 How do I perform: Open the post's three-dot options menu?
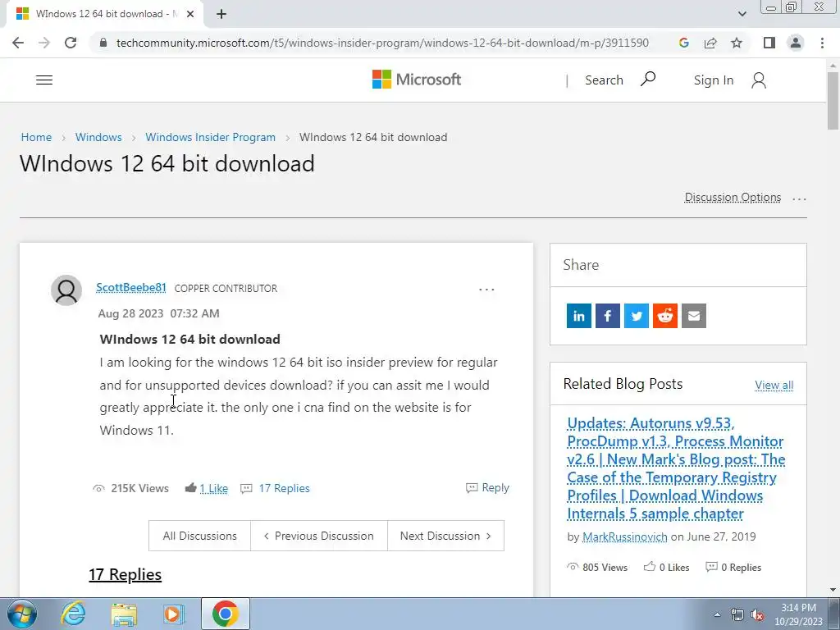pyautogui.click(x=486, y=290)
